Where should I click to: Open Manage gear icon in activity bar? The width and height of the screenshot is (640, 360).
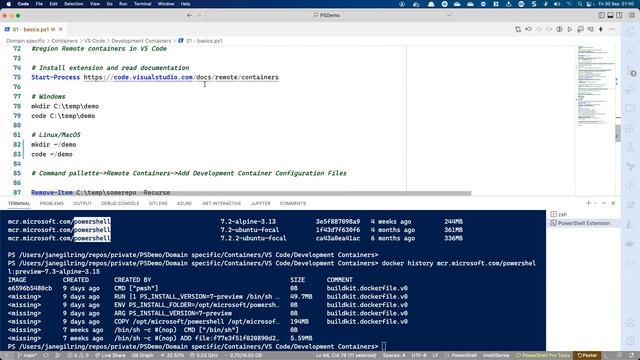tap(631, 341)
